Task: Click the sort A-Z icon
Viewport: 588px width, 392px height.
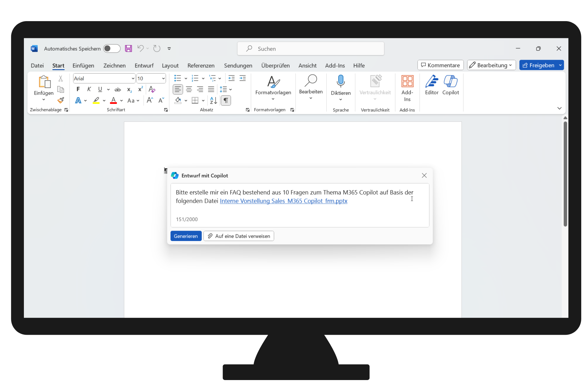Action: 213,100
